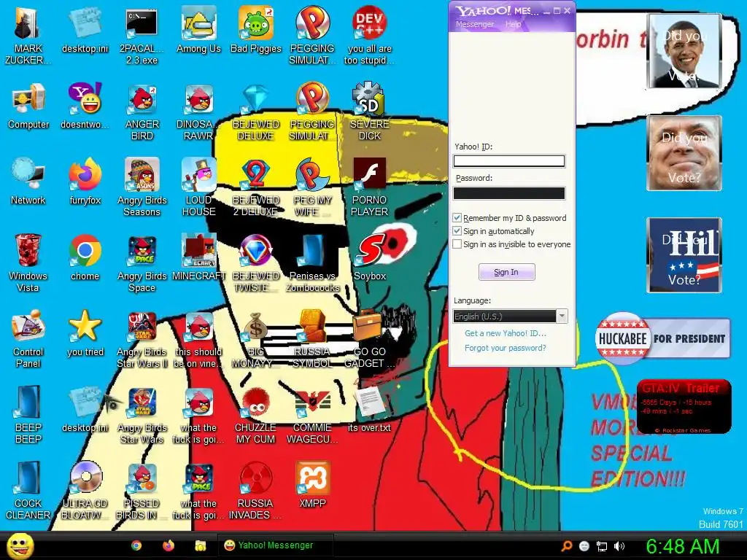Viewport: 747px width, 560px height.
Task: Open the COMMIE WAGECU icon
Action: [x=312, y=415]
